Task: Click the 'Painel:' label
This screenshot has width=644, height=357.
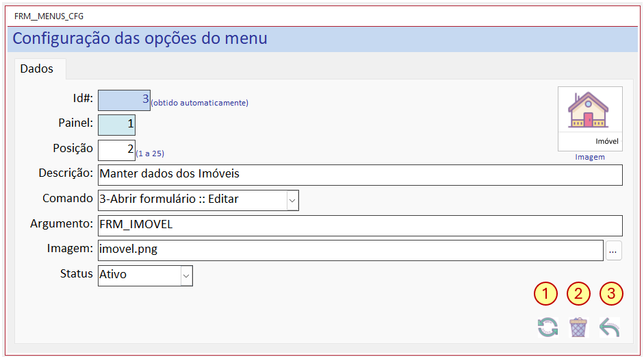Action: coord(76,123)
